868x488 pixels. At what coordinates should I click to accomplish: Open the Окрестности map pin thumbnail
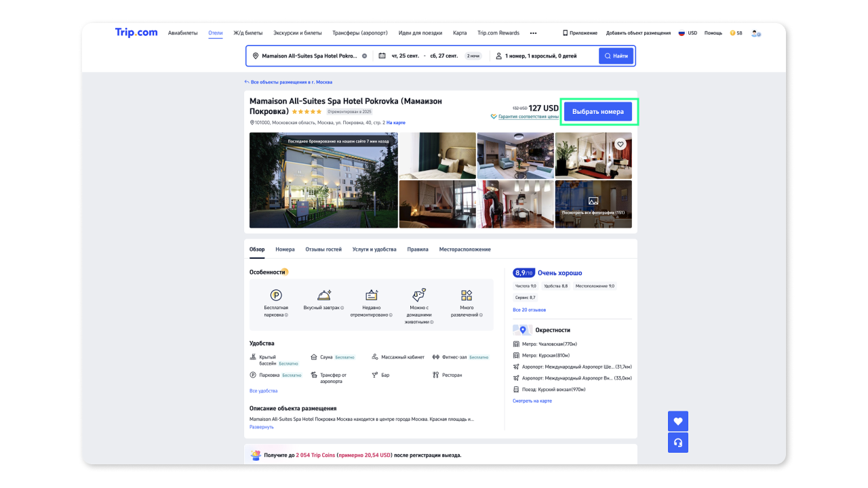[522, 330]
